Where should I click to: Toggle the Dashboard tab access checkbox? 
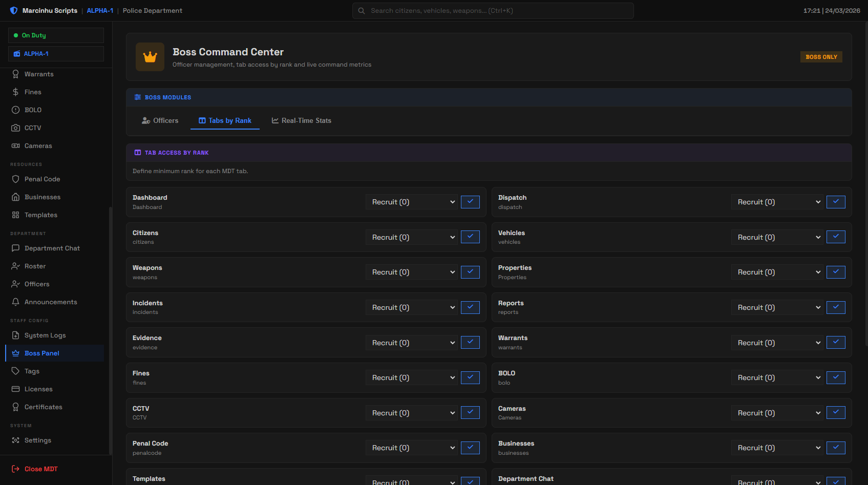pos(470,202)
